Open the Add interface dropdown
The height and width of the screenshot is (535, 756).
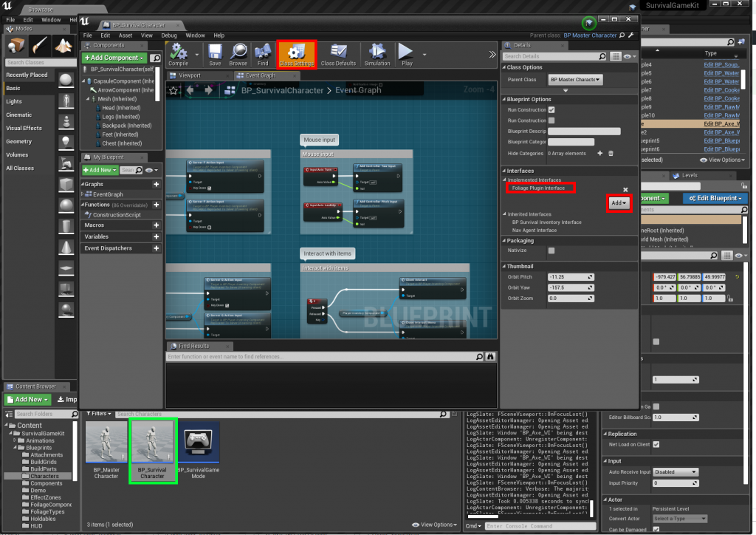(x=619, y=203)
